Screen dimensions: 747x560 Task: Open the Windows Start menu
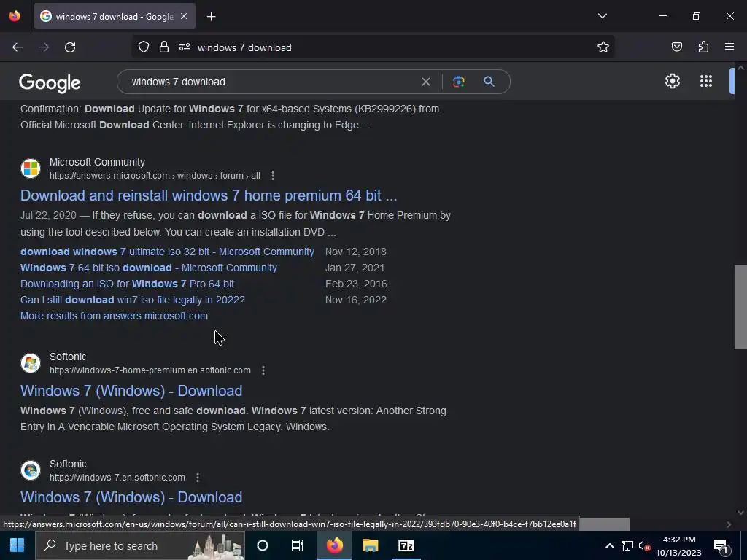18,545
